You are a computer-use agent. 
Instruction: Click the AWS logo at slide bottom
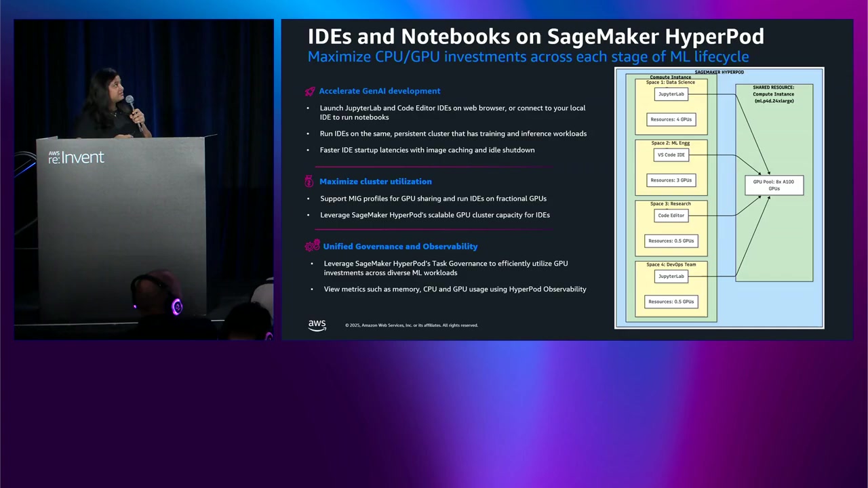click(x=317, y=325)
